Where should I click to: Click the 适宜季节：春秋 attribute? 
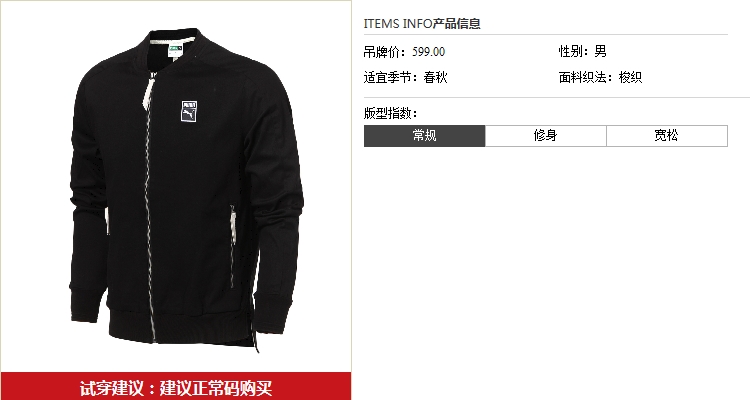[x=406, y=77]
